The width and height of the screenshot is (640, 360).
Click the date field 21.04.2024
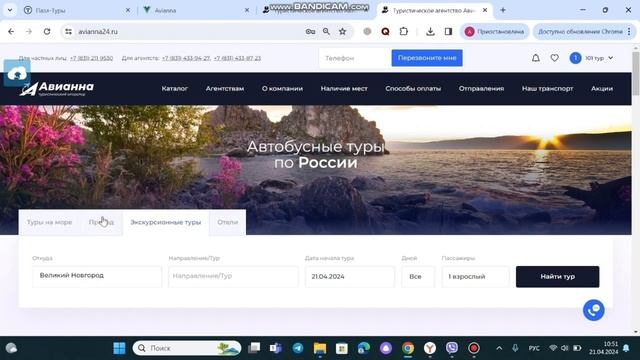coord(350,277)
